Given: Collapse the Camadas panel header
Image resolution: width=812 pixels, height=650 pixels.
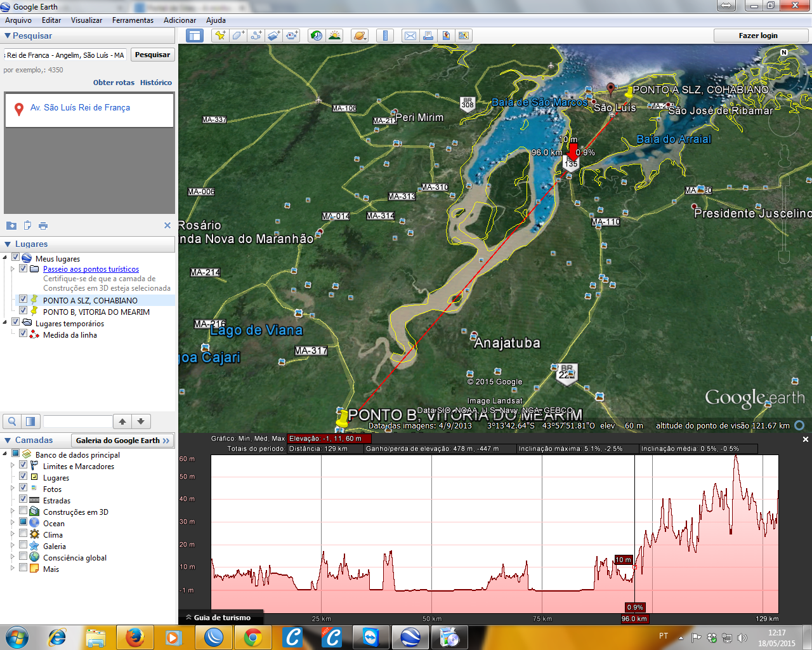Looking at the screenshot, I should [x=8, y=440].
